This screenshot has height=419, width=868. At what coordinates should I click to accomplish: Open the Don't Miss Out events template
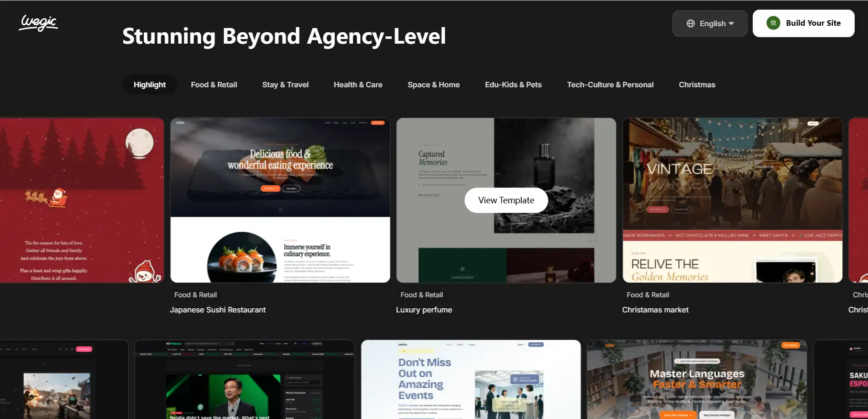tap(471, 379)
